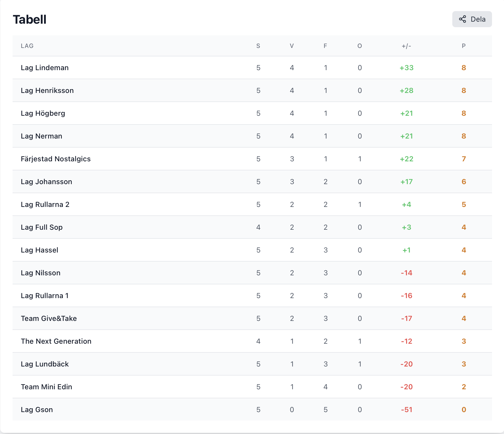Image resolution: width=504 pixels, height=434 pixels.
Task: Select the Team Mini Edin row
Action: coord(252,387)
